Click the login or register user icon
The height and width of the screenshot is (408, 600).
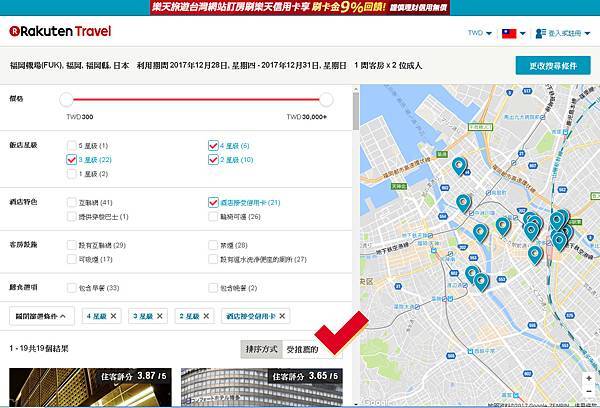[x=540, y=34]
